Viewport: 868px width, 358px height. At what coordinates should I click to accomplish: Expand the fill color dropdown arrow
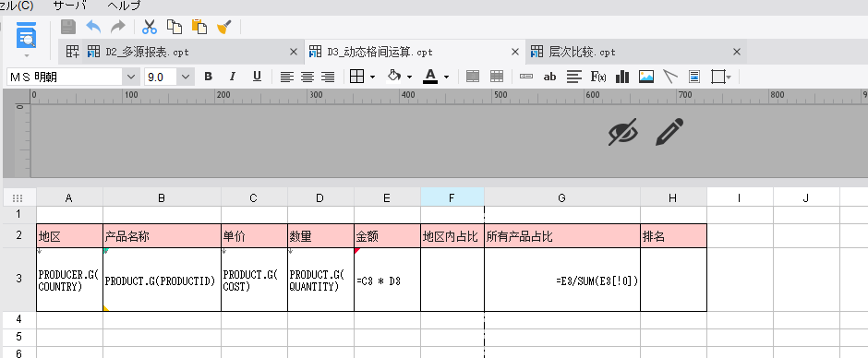[410, 77]
